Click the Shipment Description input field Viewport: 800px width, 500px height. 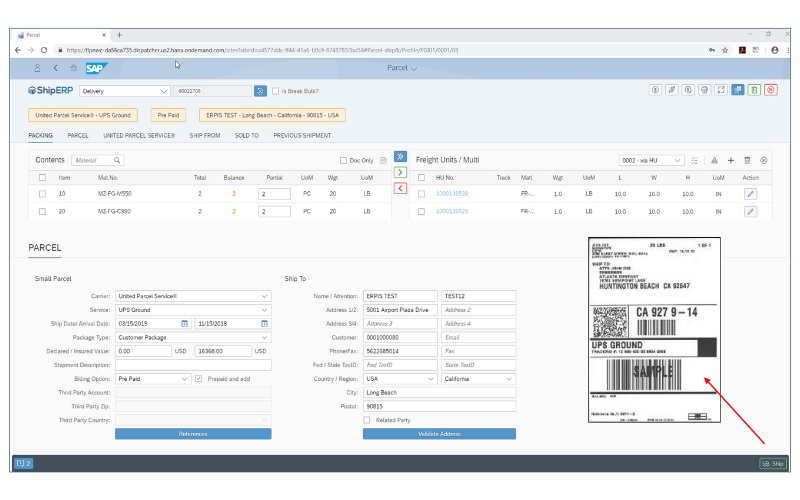[193, 365]
